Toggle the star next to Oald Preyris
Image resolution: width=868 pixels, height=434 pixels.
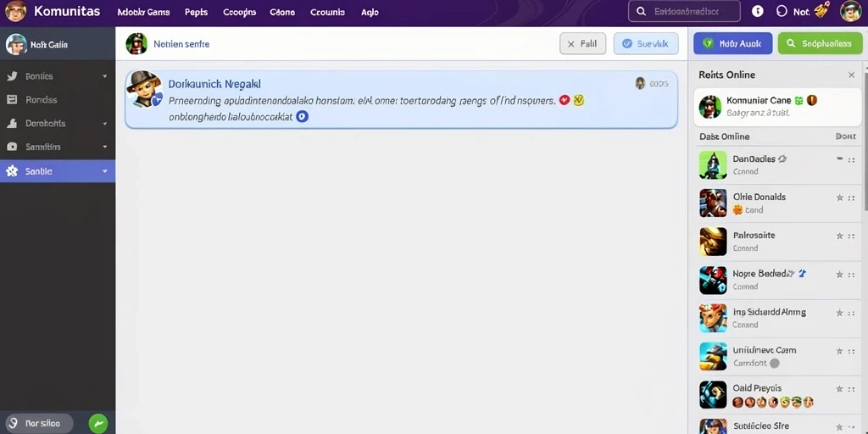(839, 389)
